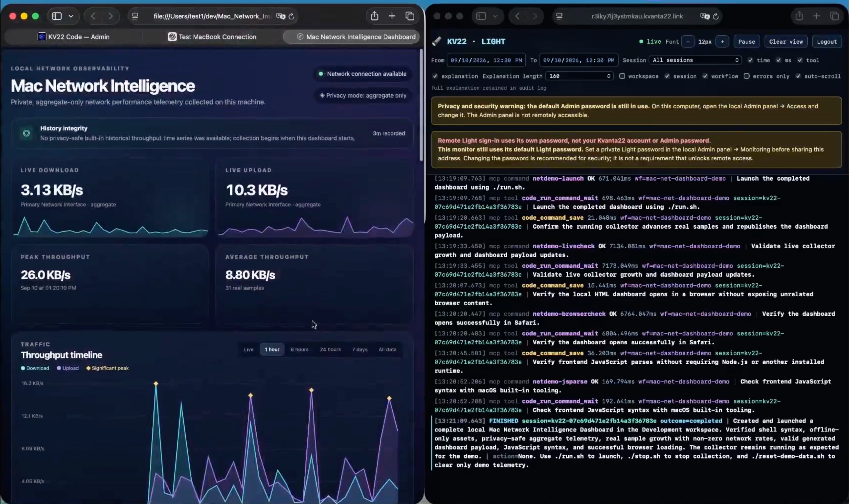849x504 pixels.
Task: Click the History integrity status icon
Action: coord(26,133)
